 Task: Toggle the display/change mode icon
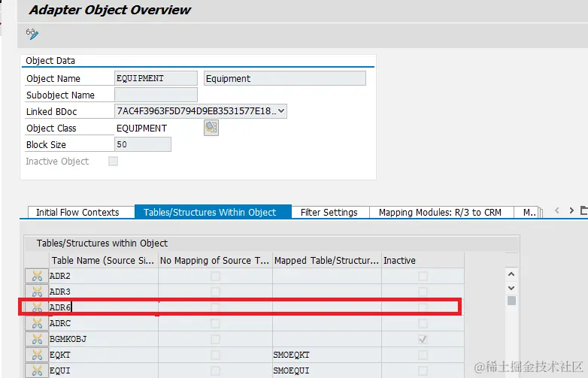(x=32, y=34)
